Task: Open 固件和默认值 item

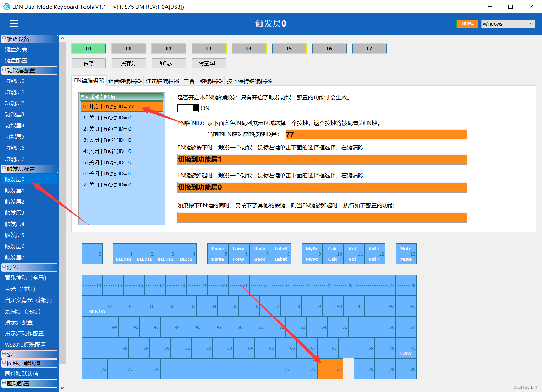Action: tap(29, 374)
